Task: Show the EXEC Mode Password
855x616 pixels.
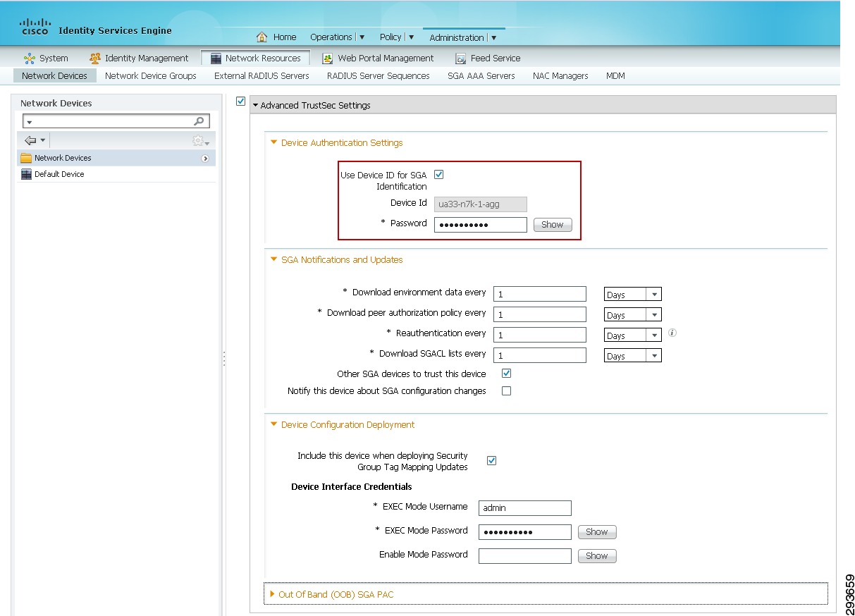Action: tap(597, 532)
